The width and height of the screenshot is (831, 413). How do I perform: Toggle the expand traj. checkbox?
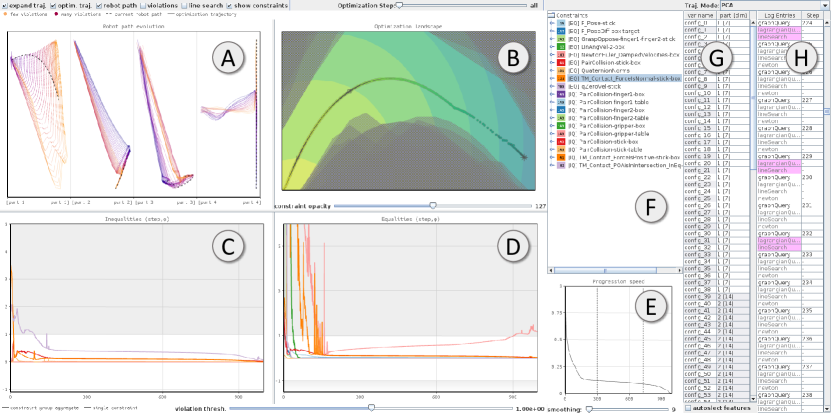pos(5,5)
